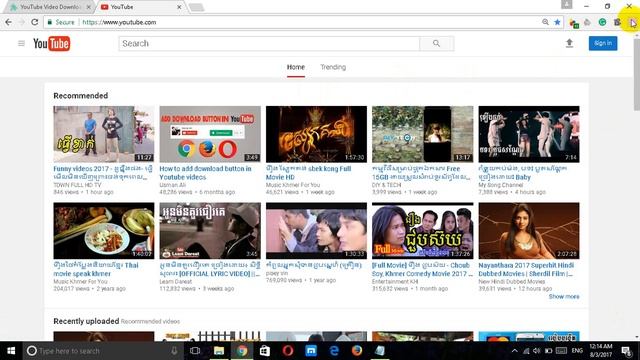This screenshot has width=640, height=360.
Task: Click ENG language indicator
Action: pyautogui.click(x=577, y=351)
